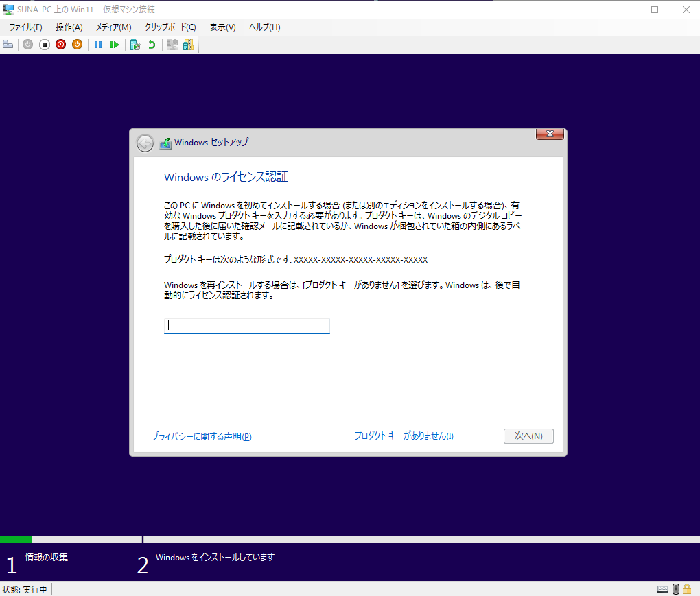
Task: Open the メディア(M) menu
Action: point(114,27)
